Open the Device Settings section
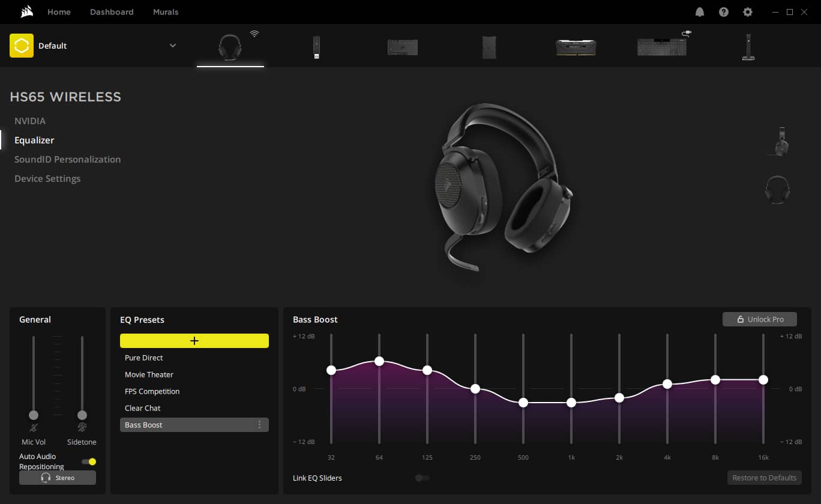The image size is (821, 504). (47, 178)
